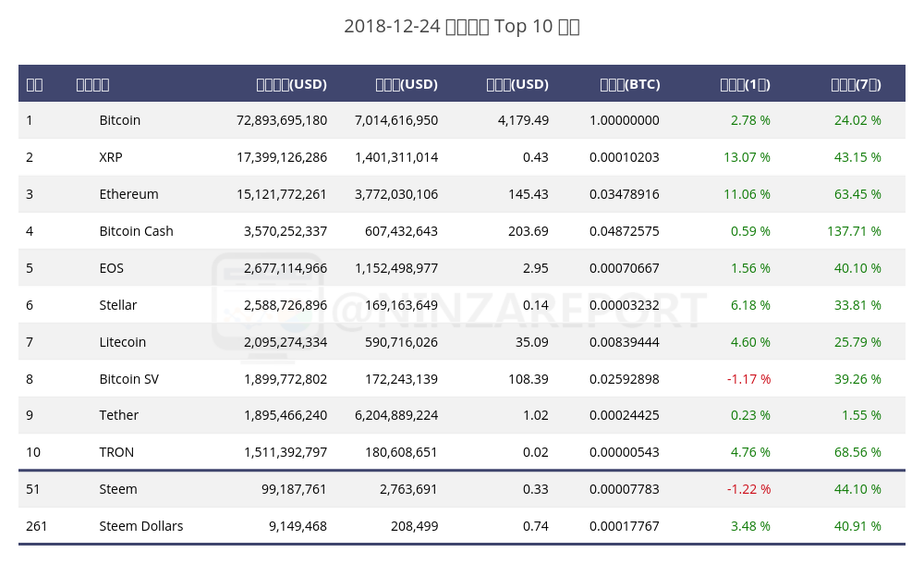Click the 1-day change column header
Viewport: 924px width, 564px height.
(745, 84)
